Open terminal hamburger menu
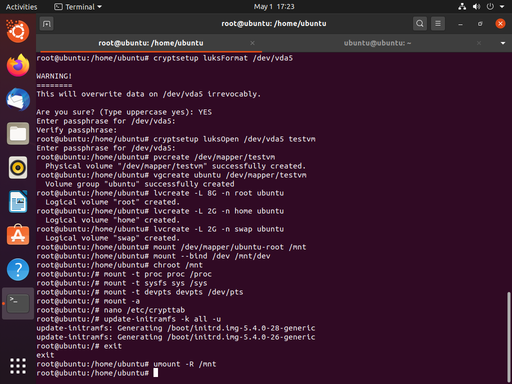 click(438, 24)
